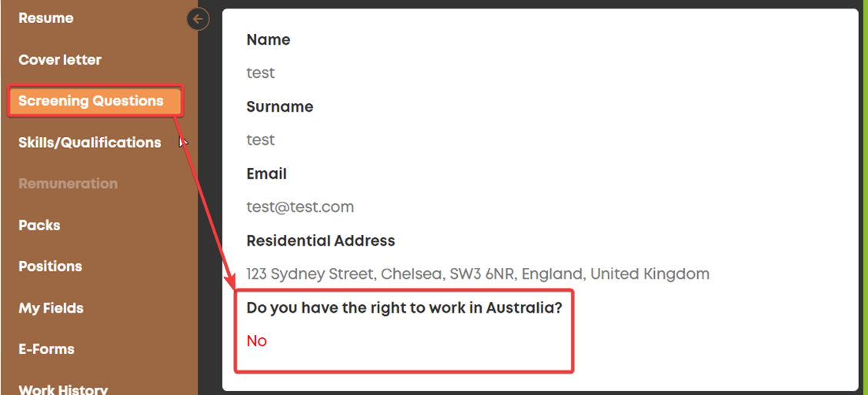Click the Surname field label
This screenshot has width=868, height=395.
pos(279,106)
